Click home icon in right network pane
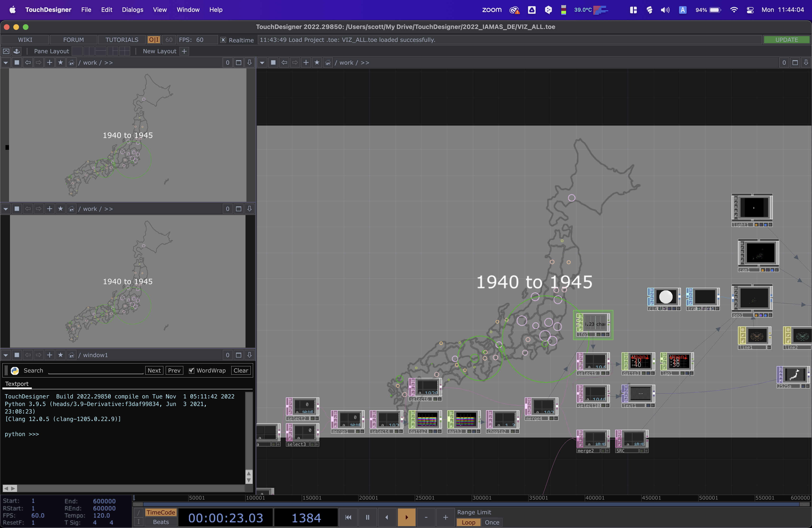 (x=327, y=62)
